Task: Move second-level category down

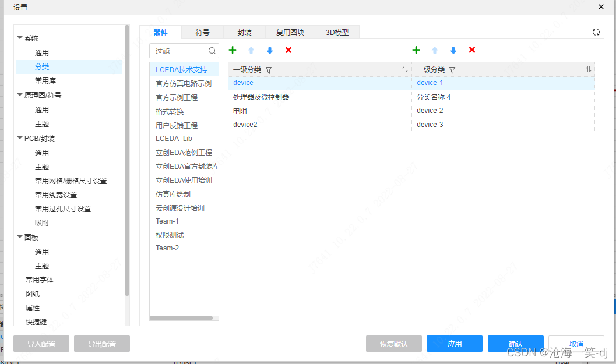Action: click(x=453, y=50)
